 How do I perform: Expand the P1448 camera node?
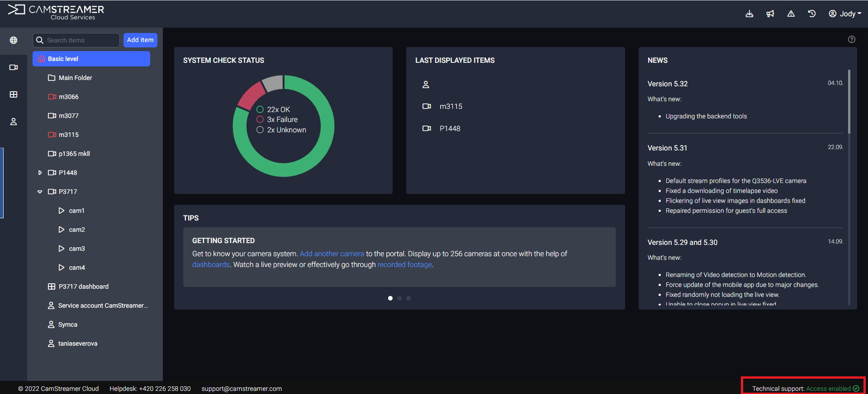(x=40, y=173)
